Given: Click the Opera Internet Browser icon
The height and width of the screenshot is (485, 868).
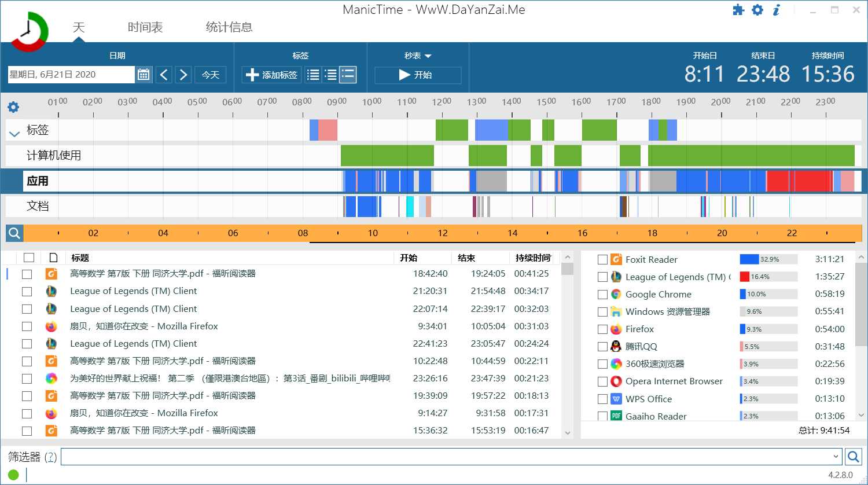Looking at the screenshot, I should click(616, 381).
